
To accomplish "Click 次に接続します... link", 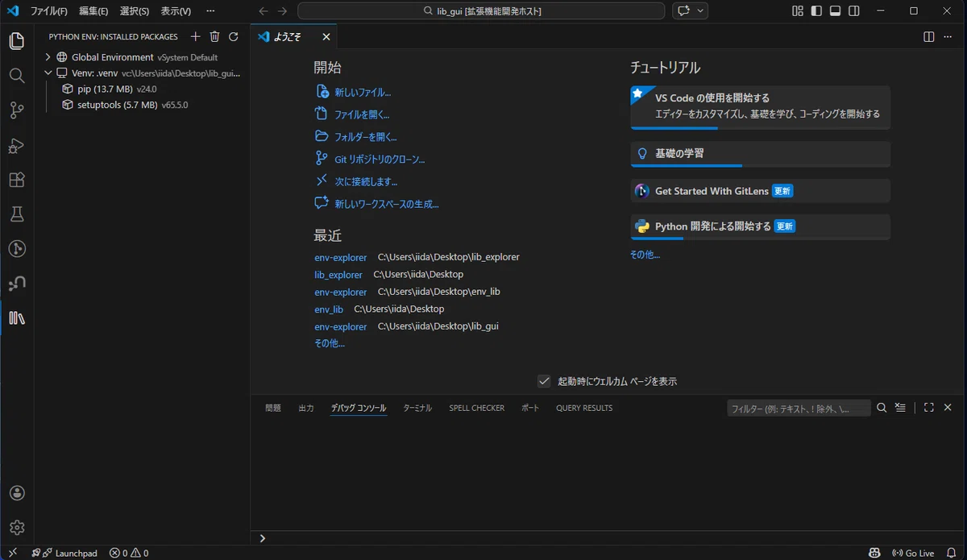I will point(366,182).
